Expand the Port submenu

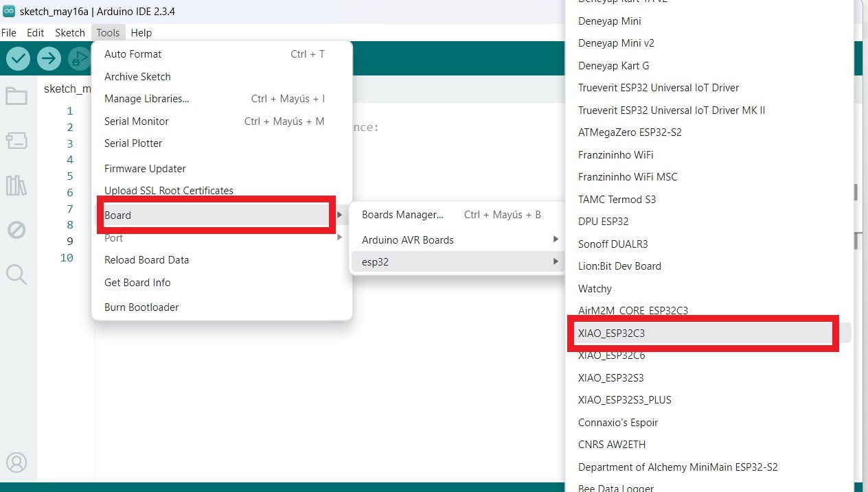[222, 238]
